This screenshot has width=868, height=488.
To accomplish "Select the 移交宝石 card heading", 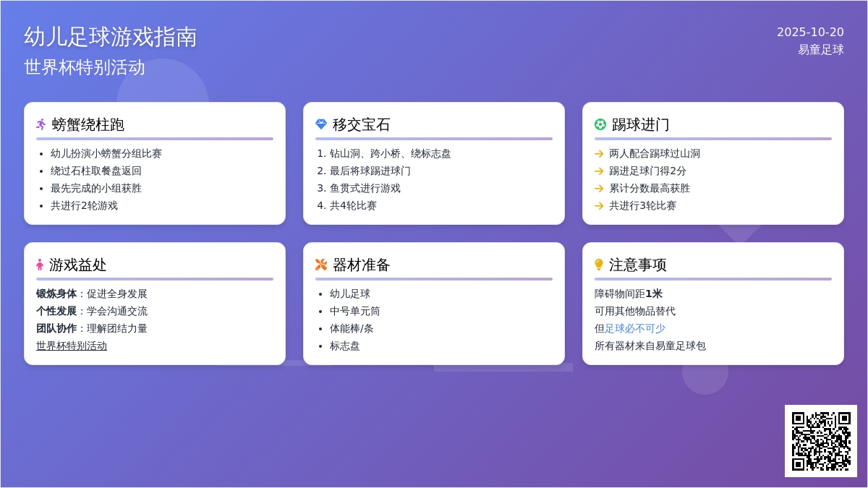I will [361, 124].
